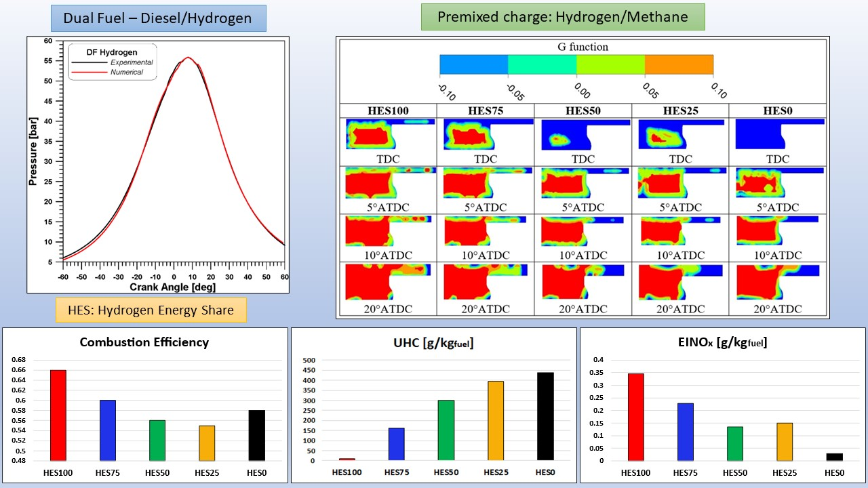
Task: Open the all-blue HES0 TDC contour image
Action: 780,135
